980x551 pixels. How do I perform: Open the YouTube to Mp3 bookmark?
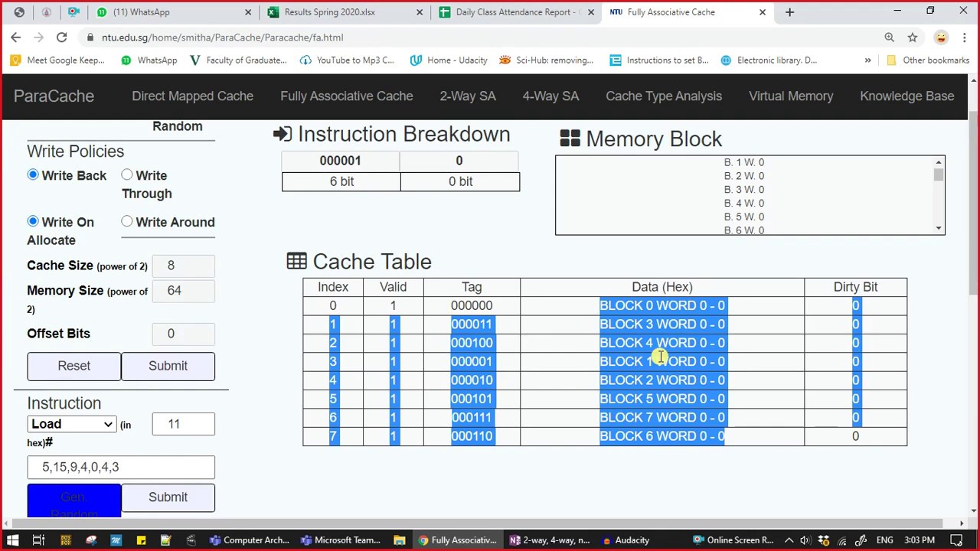347,60
